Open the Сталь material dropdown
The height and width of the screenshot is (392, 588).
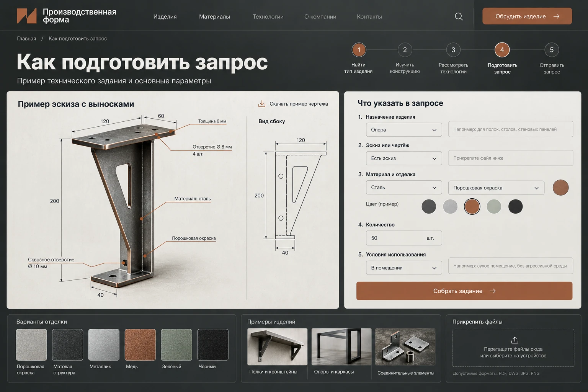tap(404, 188)
